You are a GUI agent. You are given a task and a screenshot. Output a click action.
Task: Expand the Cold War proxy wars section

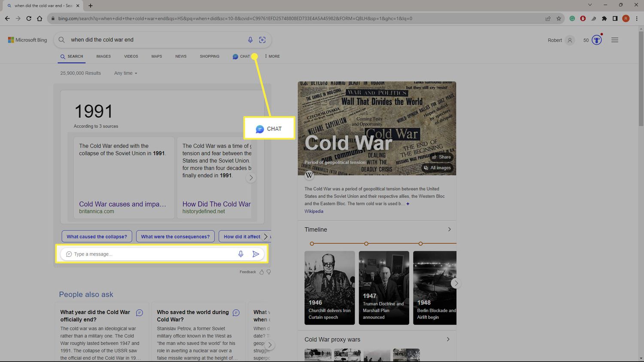tap(448, 339)
